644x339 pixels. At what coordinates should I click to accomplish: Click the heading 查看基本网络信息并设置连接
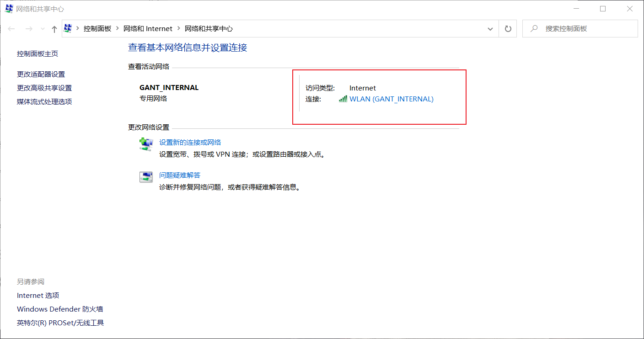tap(188, 48)
